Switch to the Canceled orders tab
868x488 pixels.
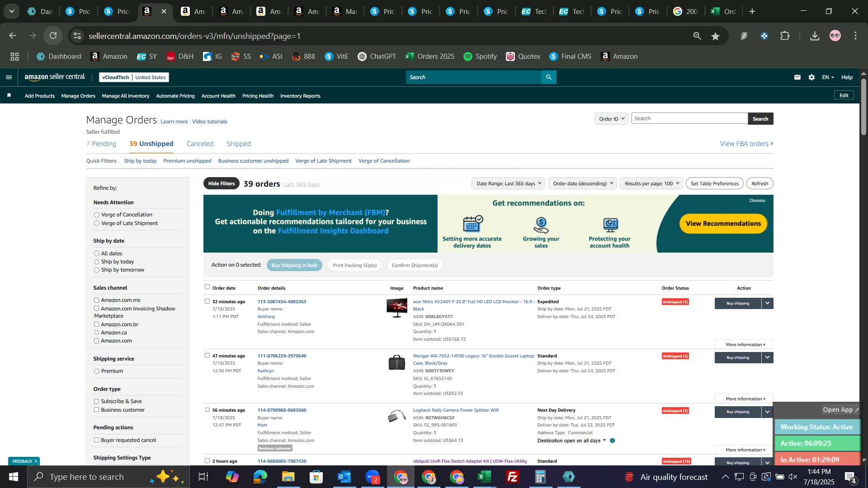point(200,144)
